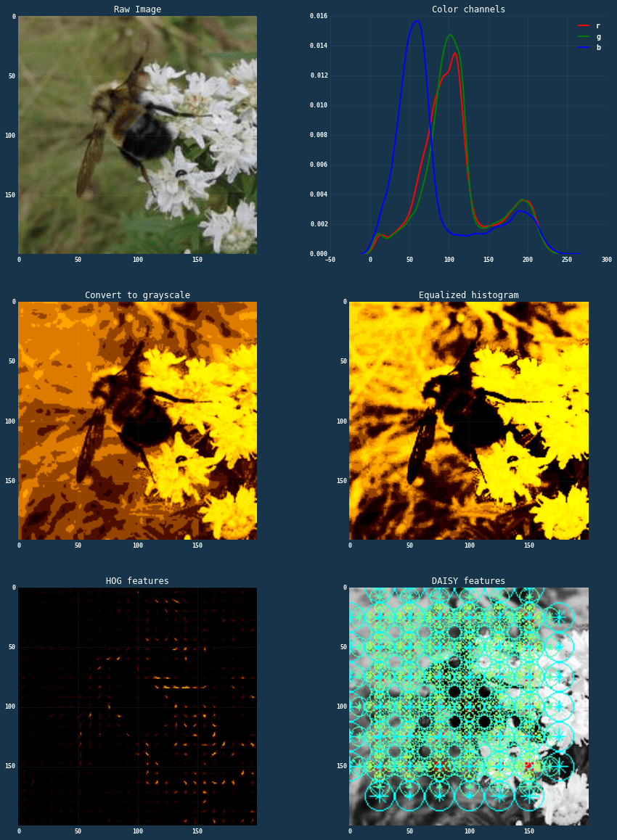Viewport: 617px width, 840px height.
Task: Click the HOG features visualization
Action: [136, 706]
